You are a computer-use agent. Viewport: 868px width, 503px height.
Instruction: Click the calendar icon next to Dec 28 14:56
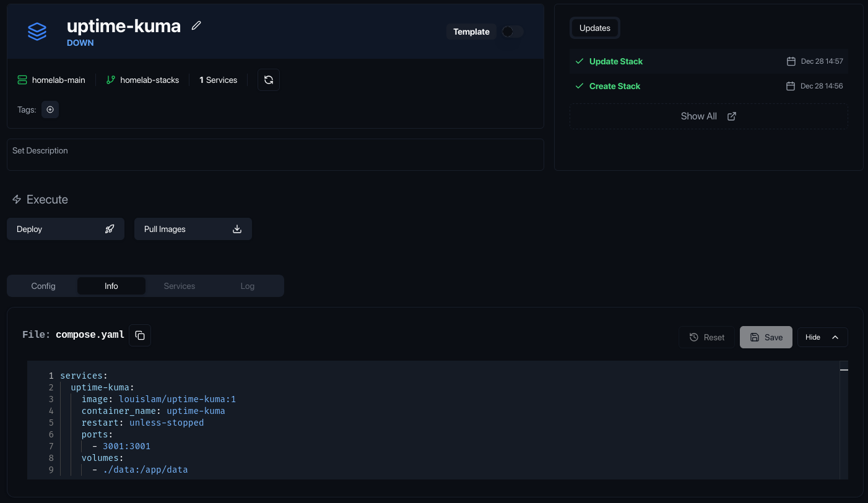(x=791, y=86)
